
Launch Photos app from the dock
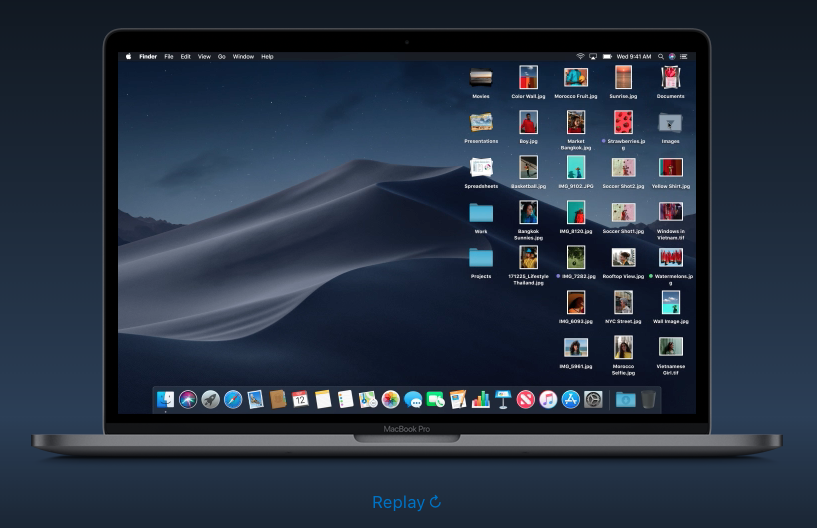(390, 400)
